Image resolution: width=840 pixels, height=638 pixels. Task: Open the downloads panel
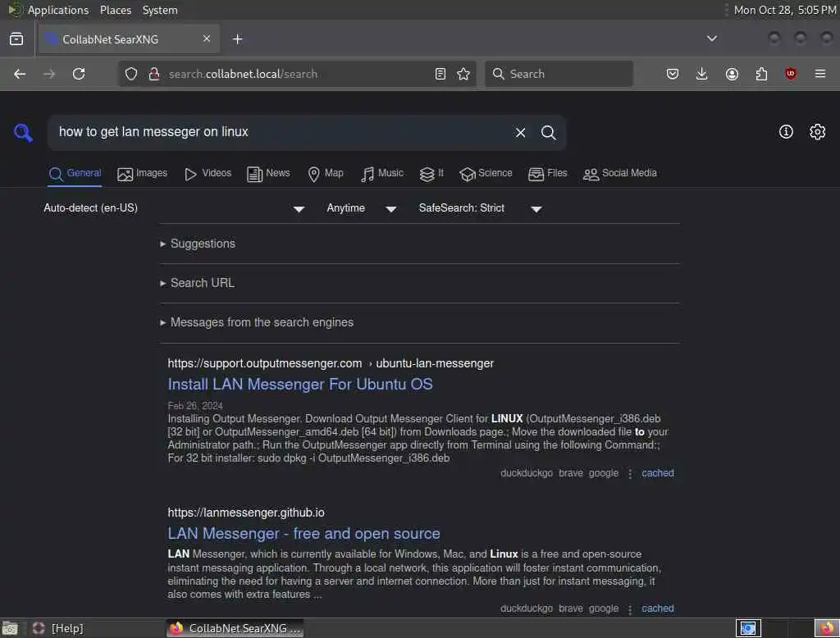click(702, 74)
